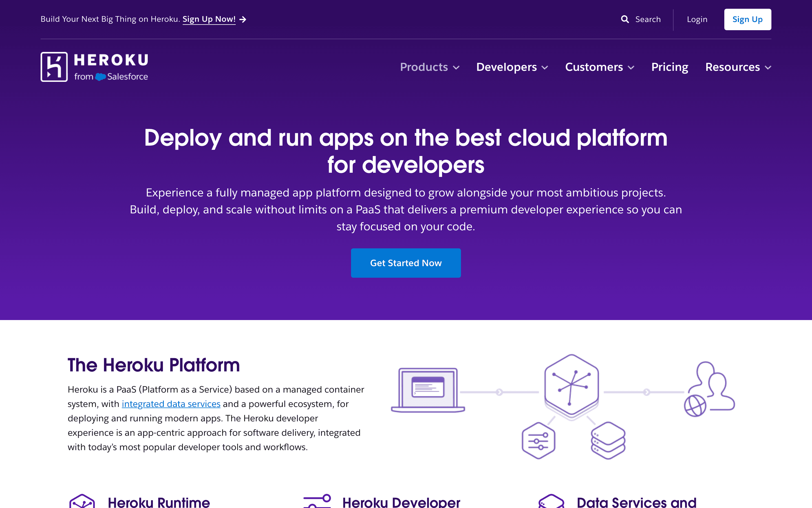This screenshot has height=508, width=812.
Task: Click the 'from Salesforce' text in logo
Action: [x=111, y=76]
